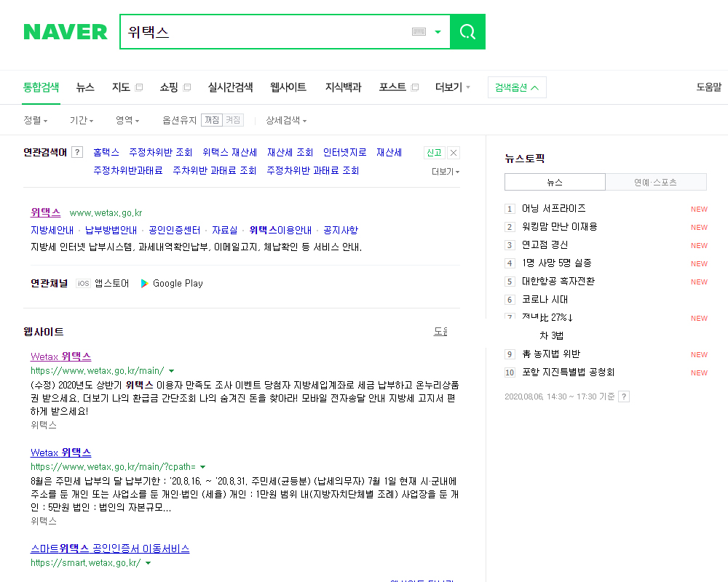Click news topic 워킹맘 만난 이재용
This screenshot has height=582, width=728.
pyautogui.click(x=559, y=226)
